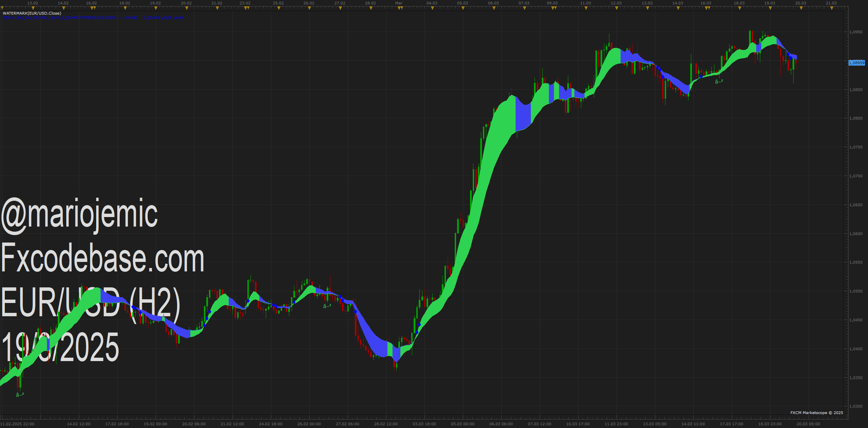Viewport: 868px width, 428px height.
Task: Click the 1,0350 price axis label
Action: [x=856, y=378]
